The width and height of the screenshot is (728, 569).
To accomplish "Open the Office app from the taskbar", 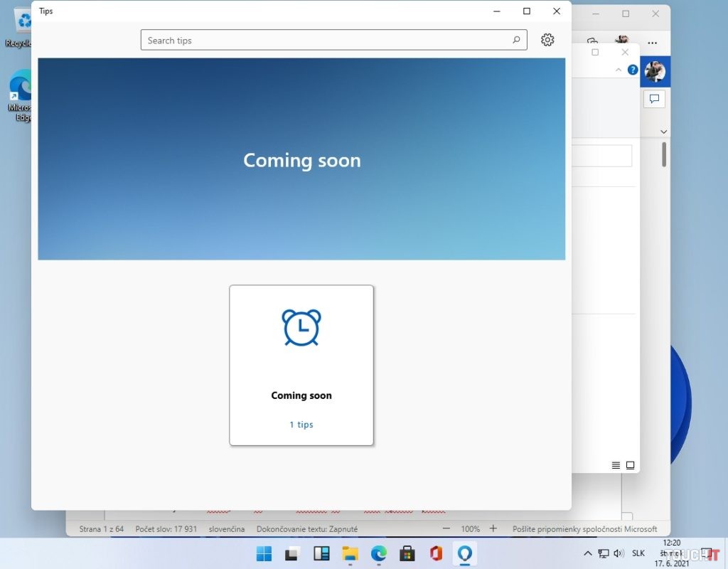I will (x=436, y=553).
